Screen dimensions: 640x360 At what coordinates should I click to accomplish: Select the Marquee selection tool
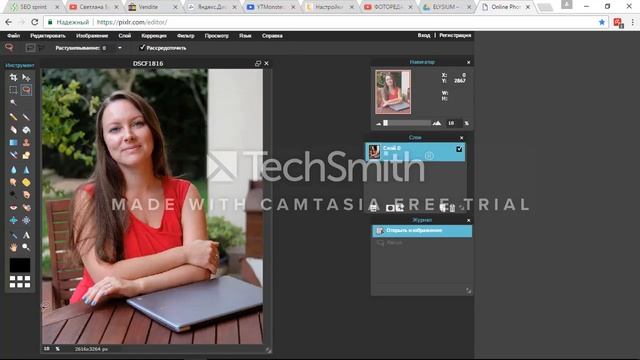[13, 90]
